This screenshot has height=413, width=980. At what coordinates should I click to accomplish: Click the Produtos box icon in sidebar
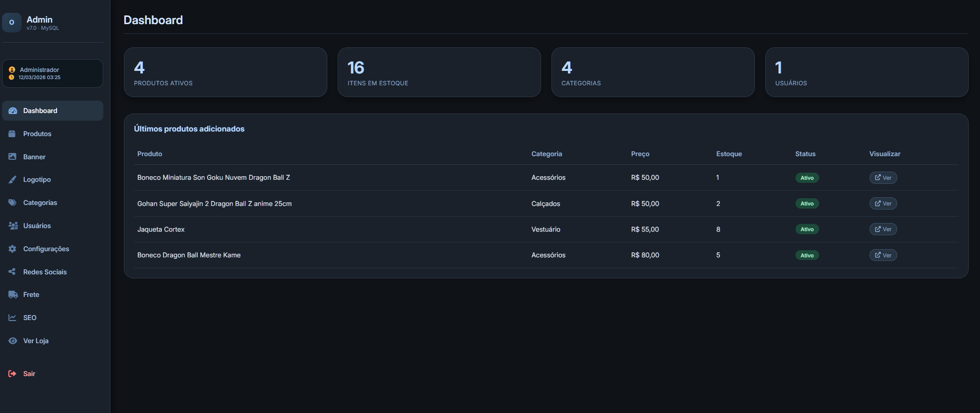[12, 134]
